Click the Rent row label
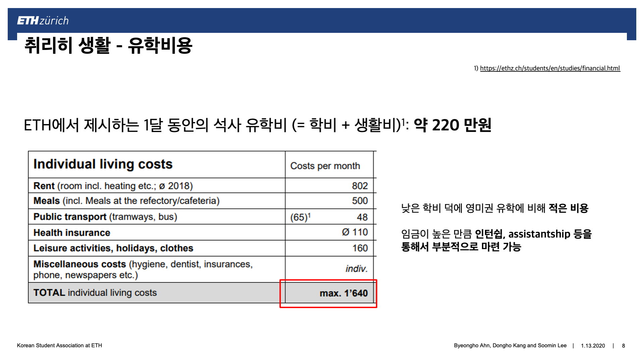This screenshot has height=362, width=644. tap(113, 186)
